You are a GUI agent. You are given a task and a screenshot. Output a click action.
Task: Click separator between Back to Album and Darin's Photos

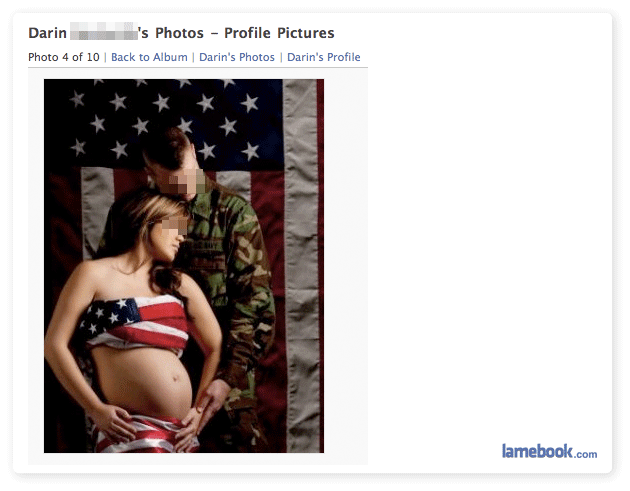point(193,57)
